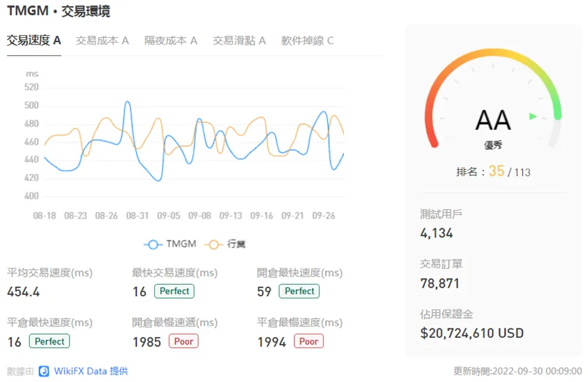This screenshot has width=588, height=382.
Task: Click the test users value 4,134
Action: (x=436, y=233)
